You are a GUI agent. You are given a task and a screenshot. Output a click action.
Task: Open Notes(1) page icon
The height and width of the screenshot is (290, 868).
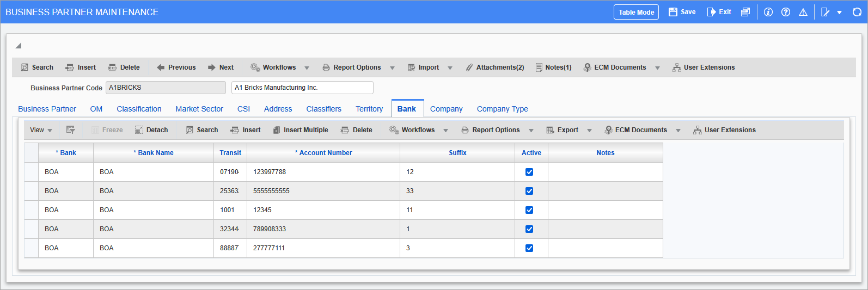point(539,67)
